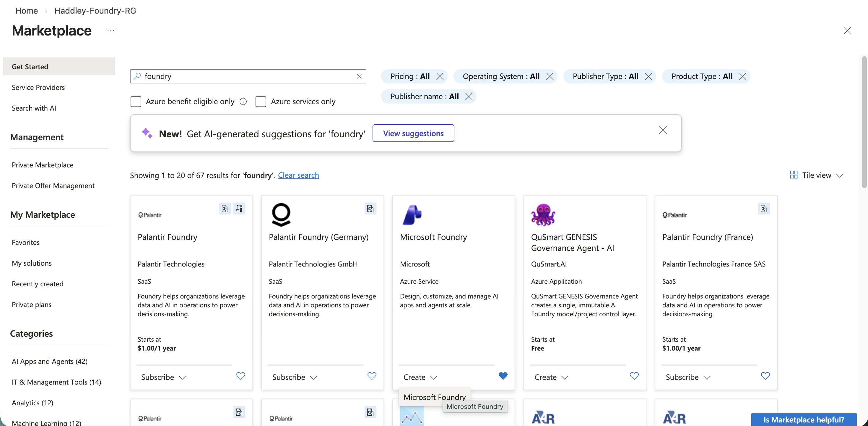Open the Private Offer Management section
Viewport: 868px width, 426px height.
pos(53,185)
